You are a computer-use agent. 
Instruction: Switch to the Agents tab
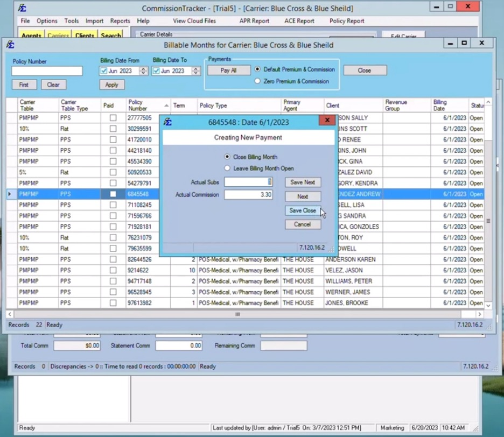coord(31,35)
